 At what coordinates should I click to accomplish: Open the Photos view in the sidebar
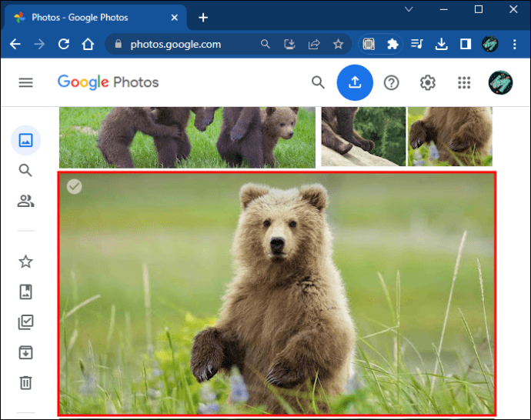pyautogui.click(x=25, y=141)
